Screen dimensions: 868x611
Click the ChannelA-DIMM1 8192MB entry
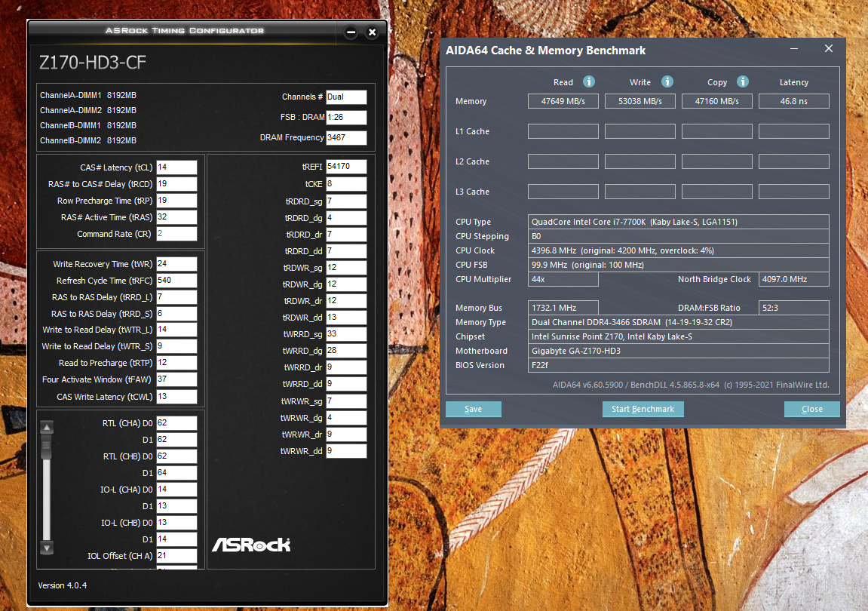coord(88,95)
